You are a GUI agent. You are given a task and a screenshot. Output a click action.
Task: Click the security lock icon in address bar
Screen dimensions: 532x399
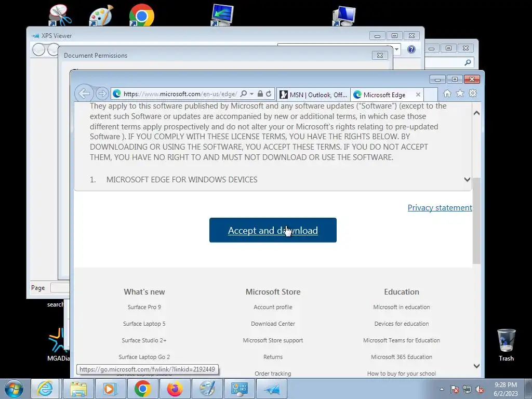260,94
